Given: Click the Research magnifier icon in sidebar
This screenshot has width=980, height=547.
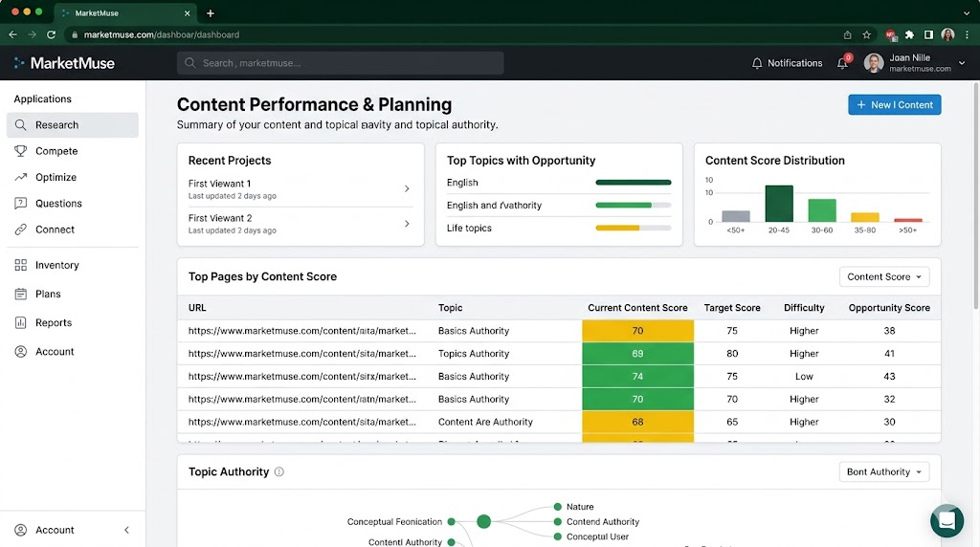Looking at the screenshot, I should (21, 125).
